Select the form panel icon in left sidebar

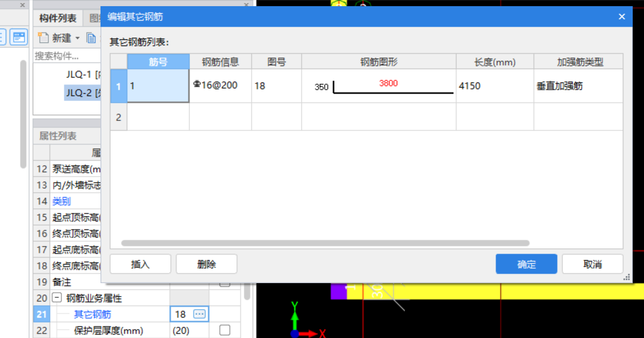click(x=18, y=37)
